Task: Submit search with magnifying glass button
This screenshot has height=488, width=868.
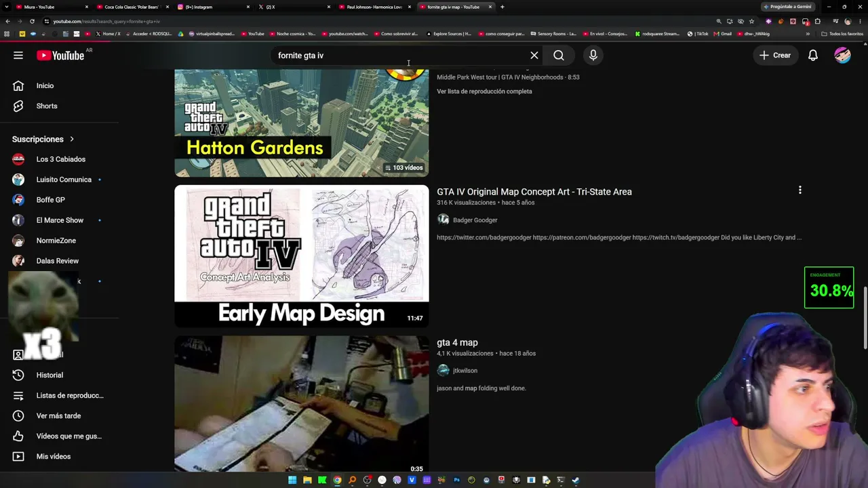Action: coord(559,56)
